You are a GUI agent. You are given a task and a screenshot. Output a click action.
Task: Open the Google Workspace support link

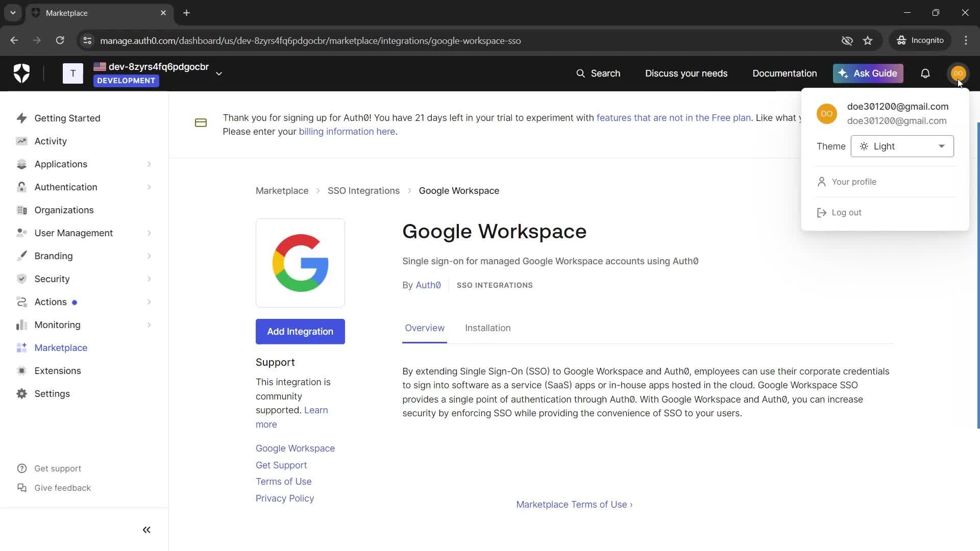[x=295, y=448]
